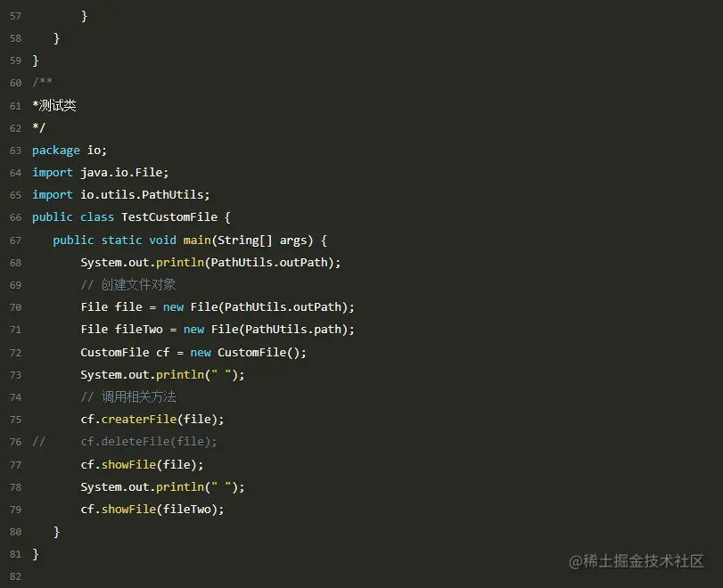The image size is (723, 588).
Task: Click 'createrFile' method call on line 75
Action: coord(139,420)
